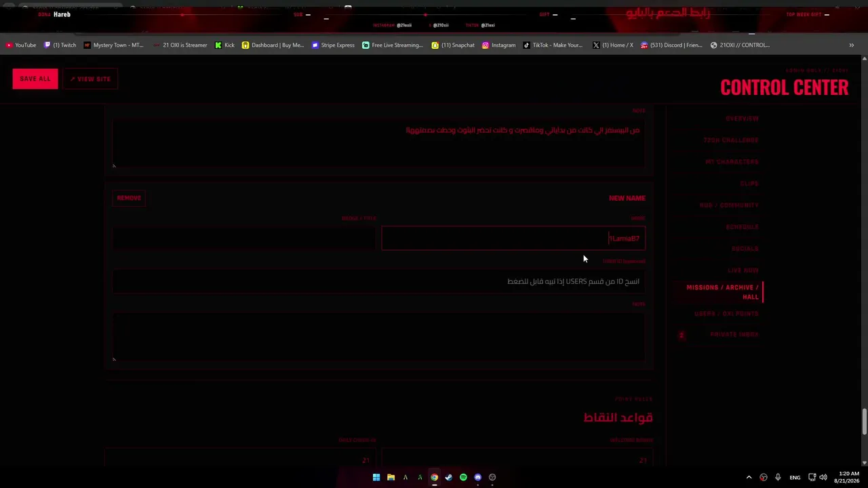Open the TikTok bookmark
Screen dimensions: 868x488
coord(553,45)
